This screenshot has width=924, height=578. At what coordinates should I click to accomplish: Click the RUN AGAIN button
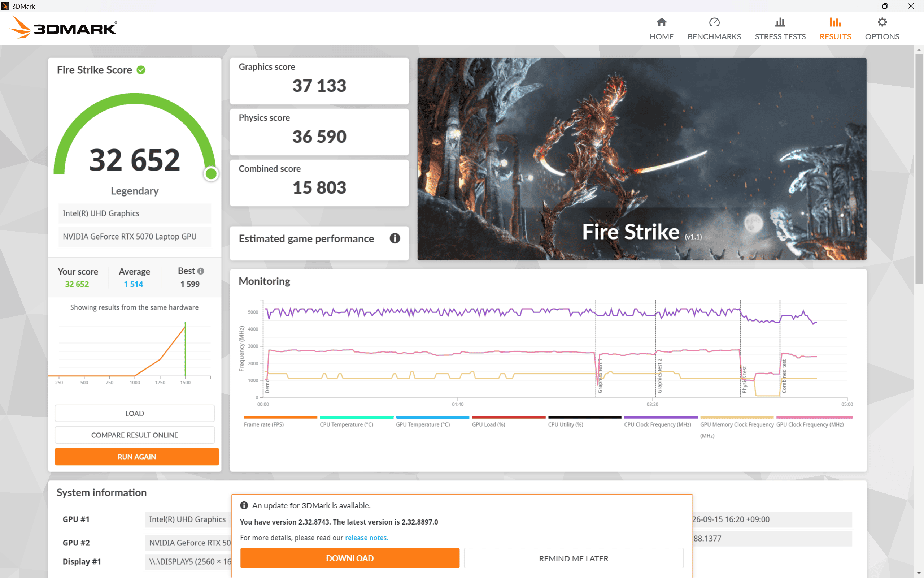(x=137, y=457)
